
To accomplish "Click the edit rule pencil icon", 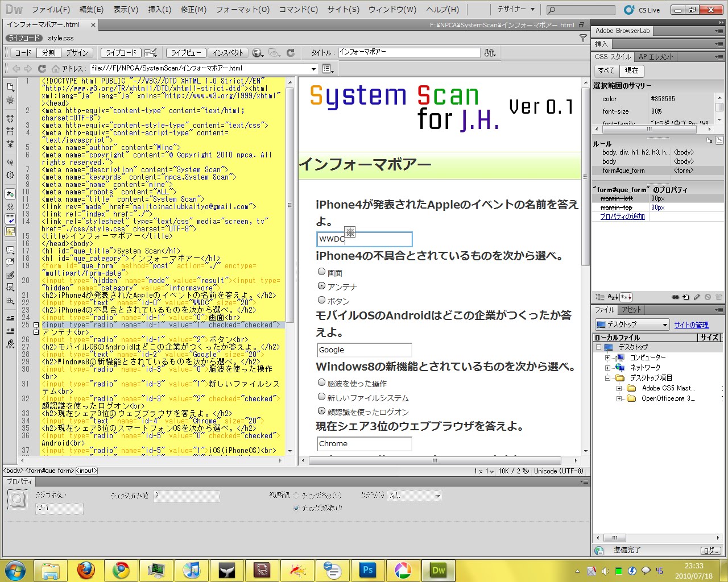I will pos(697,297).
